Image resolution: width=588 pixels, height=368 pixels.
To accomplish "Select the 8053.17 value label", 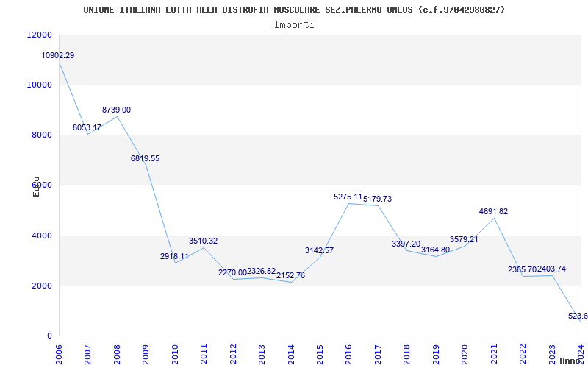I will pos(87,127).
